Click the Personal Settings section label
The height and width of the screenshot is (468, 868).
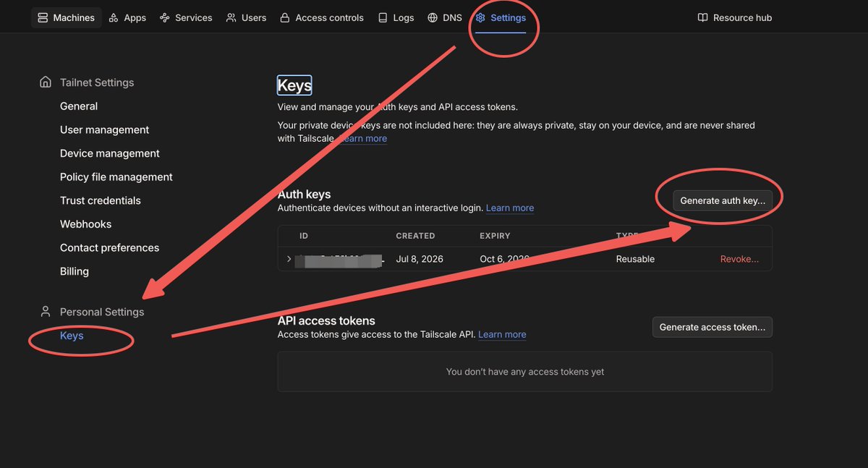click(x=102, y=312)
